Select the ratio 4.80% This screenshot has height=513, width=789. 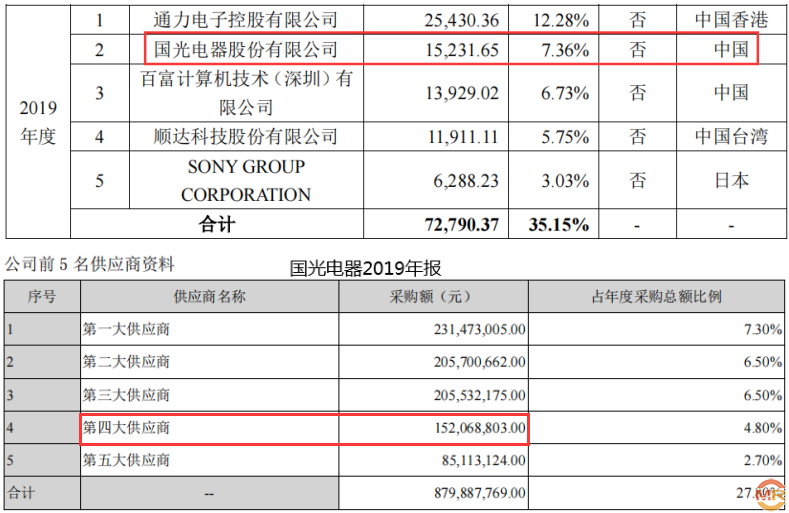point(763,428)
